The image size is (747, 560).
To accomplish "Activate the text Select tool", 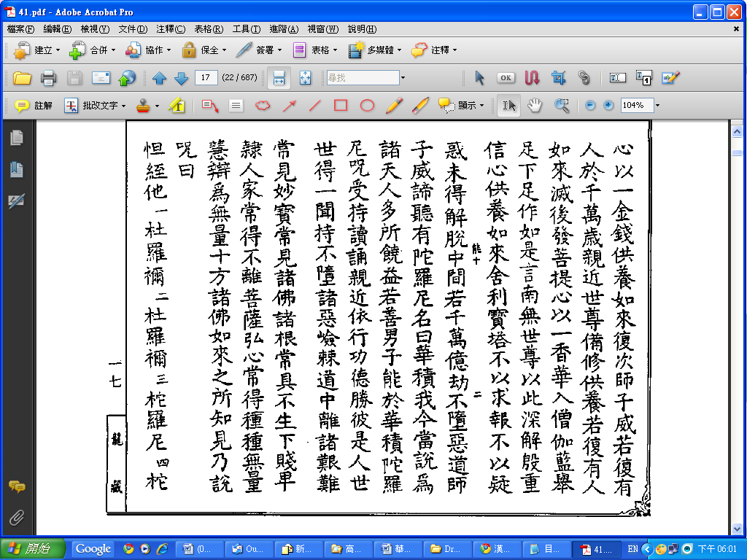I will click(508, 105).
